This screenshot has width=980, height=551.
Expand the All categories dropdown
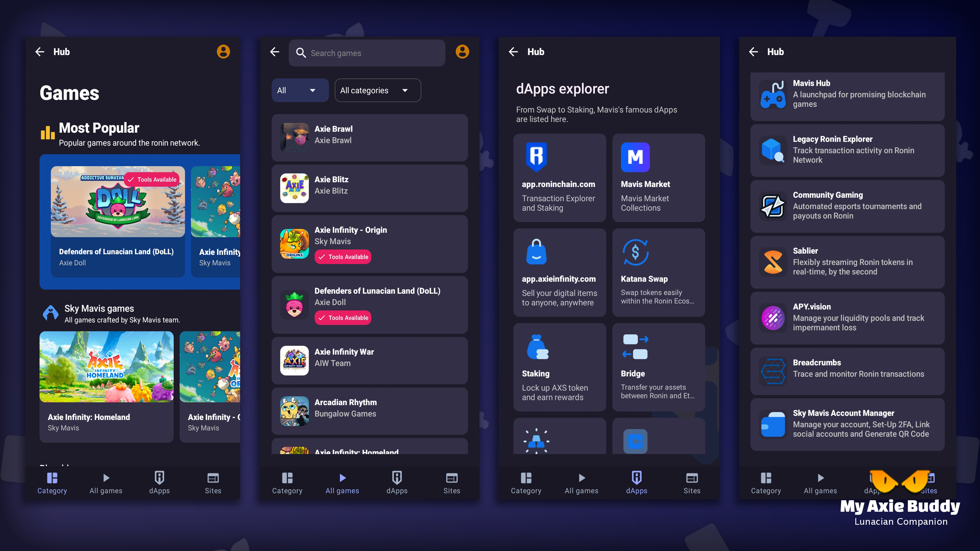pos(378,90)
